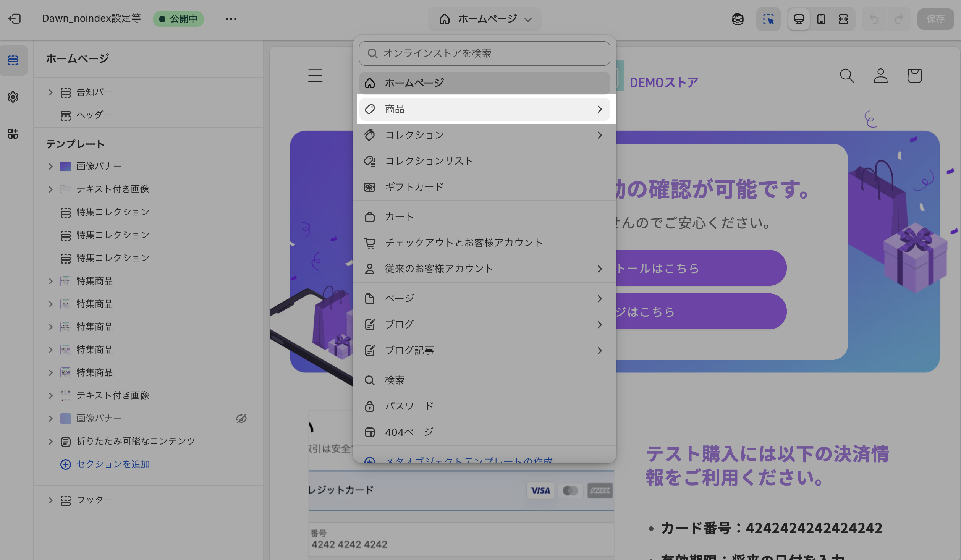961x560 pixels.
Task: Expand the 告知バー section
Action: click(50, 92)
